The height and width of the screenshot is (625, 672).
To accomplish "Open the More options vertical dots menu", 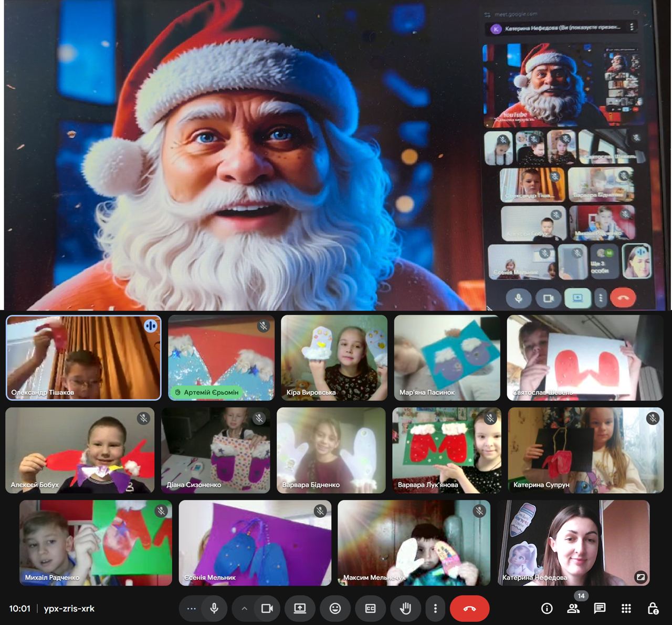I will click(x=435, y=608).
